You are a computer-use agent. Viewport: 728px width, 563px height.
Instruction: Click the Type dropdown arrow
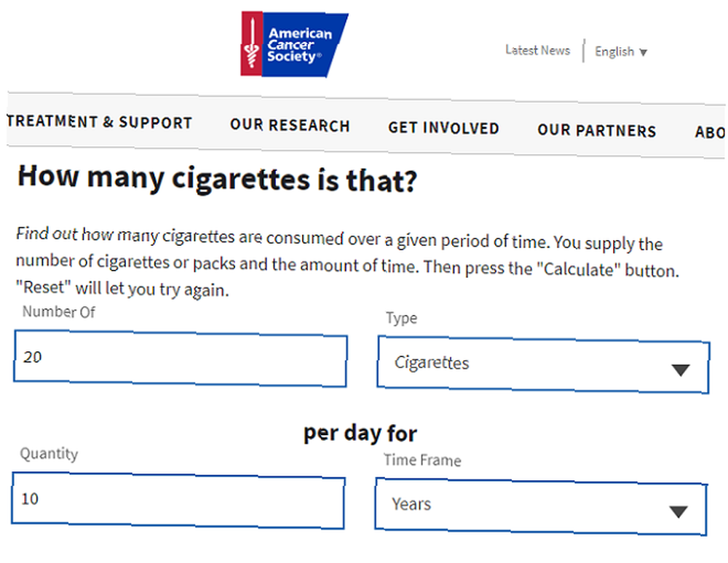pos(680,370)
